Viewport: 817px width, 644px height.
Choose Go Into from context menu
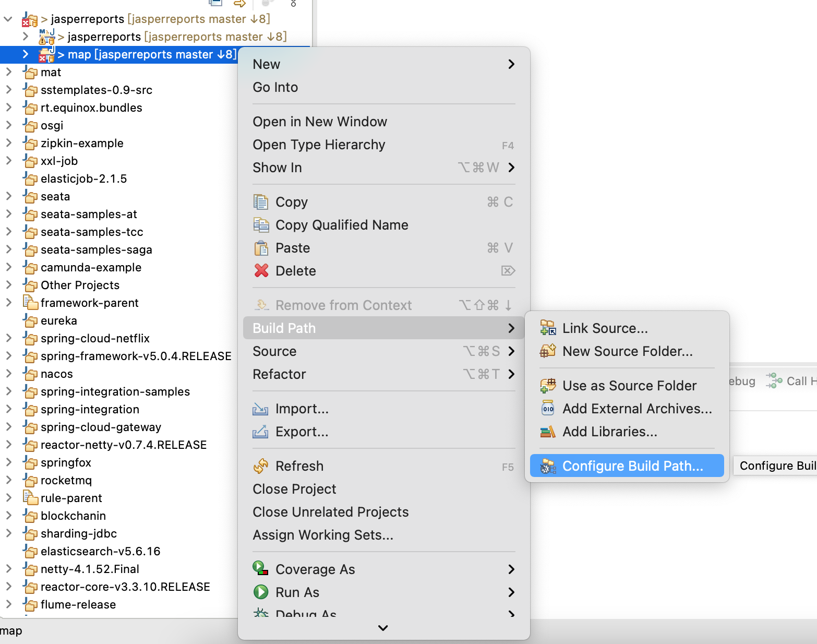pyautogui.click(x=384, y=87)
